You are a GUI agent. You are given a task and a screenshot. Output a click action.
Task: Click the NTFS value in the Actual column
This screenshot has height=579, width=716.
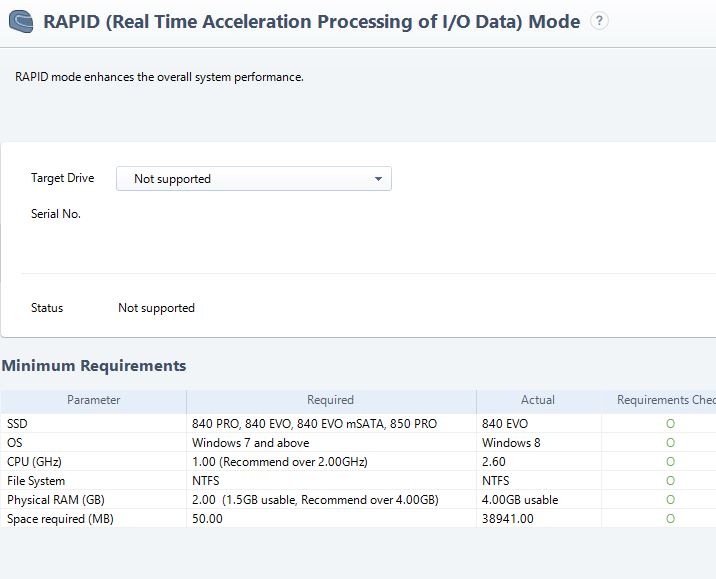click(x=495, y=481)
